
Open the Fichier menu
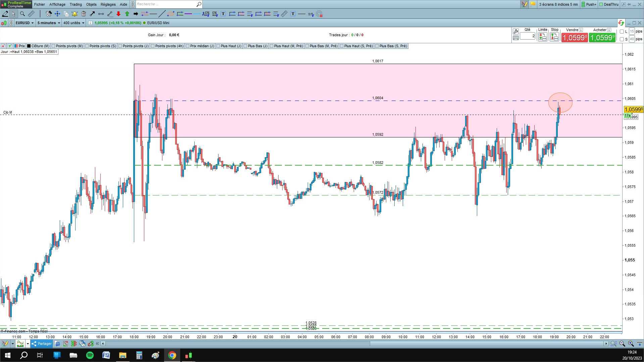coord(40,4)
